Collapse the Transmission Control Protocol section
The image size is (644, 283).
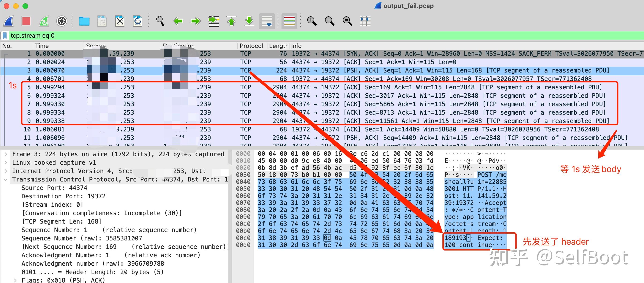point(5,180)
